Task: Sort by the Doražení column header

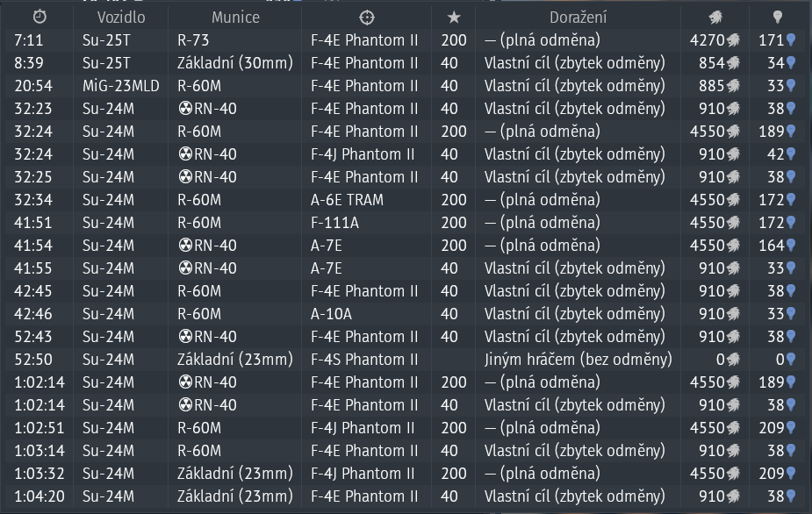Action: pos(577,18)
